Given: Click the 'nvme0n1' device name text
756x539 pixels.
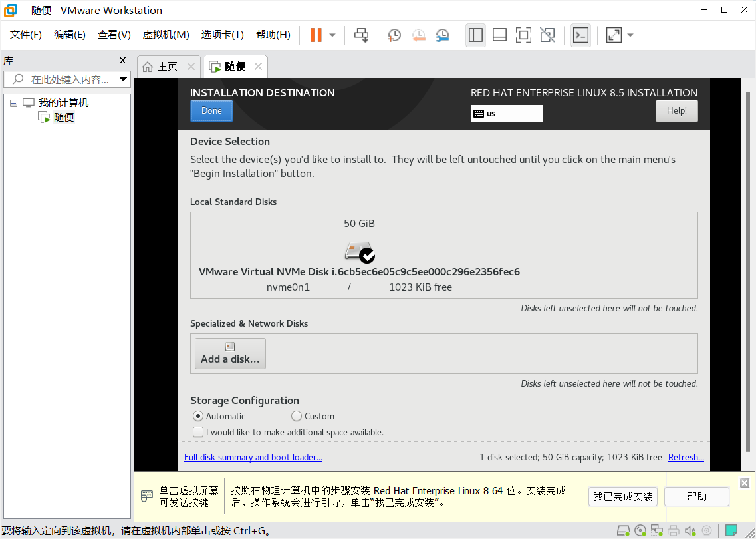Looking at the screenshot, I should [x=288, y=287].
